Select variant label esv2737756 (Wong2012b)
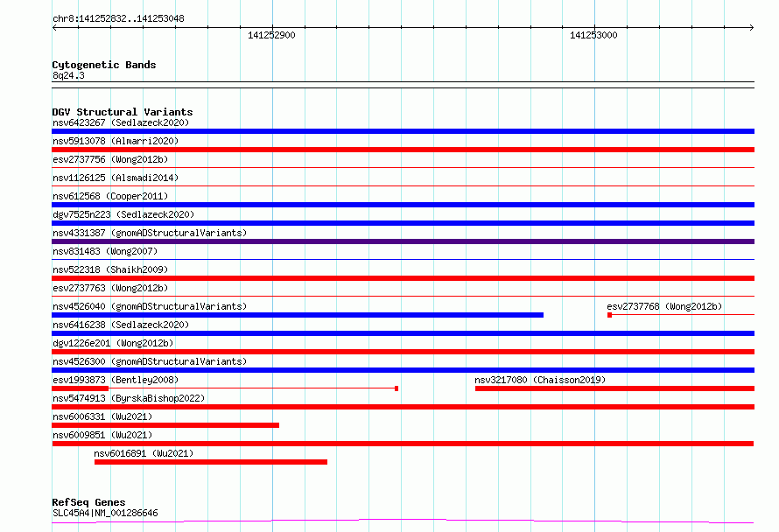Screen dimensions: 779x532 pyautogui.click(x=110, y=159)
